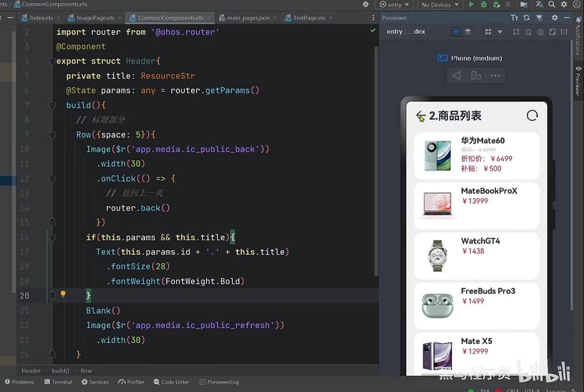Toggle the inspector eye mode in Previewer
The image size is (584, 392).
[456, 32]
